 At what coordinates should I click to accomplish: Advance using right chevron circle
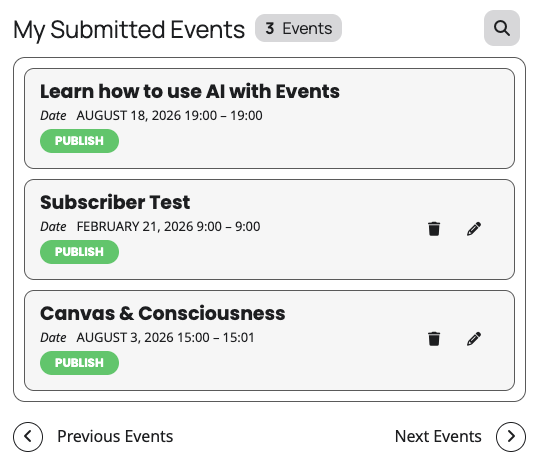tap(511, 437)
